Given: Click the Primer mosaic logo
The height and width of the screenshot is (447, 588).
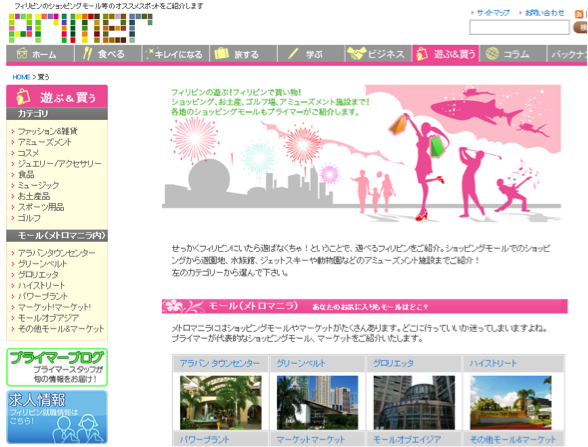Looking at the screenshot, I should [x=80, y=28].
